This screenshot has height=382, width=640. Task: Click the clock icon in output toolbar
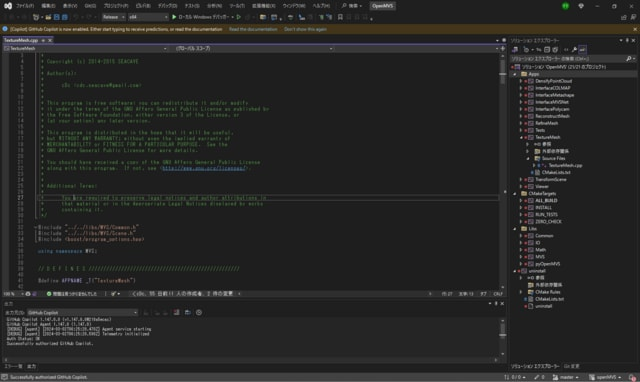coord(199,313)
